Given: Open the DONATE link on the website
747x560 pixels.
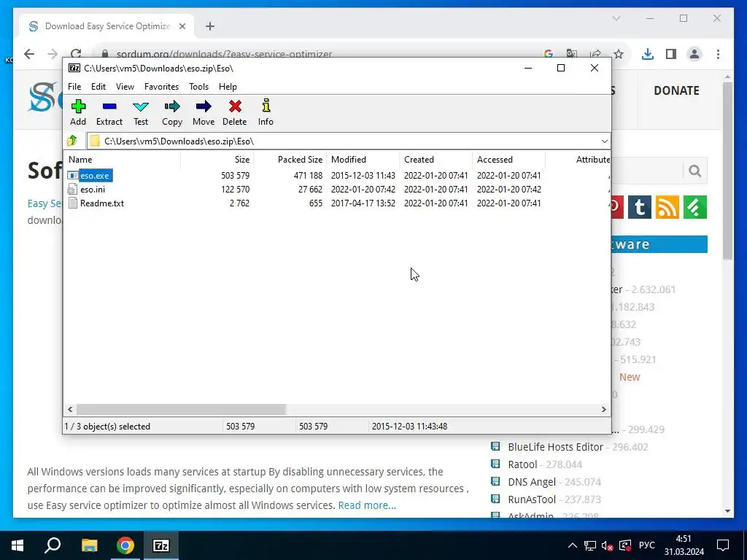Looking at the screenshot, I should [x=676, y=90].
